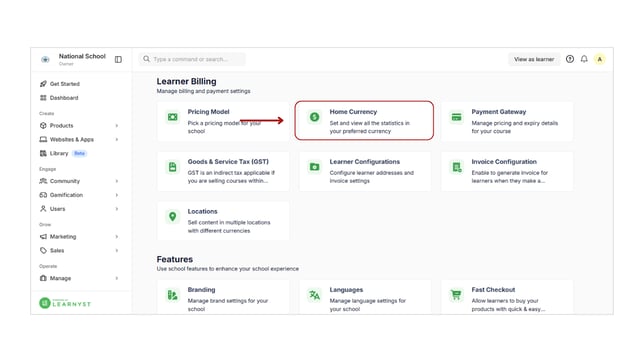Click the Fast Checkout cart icon
Viewport: 644px width, 362px height.
pyautogui.click(x=456, y=295)
